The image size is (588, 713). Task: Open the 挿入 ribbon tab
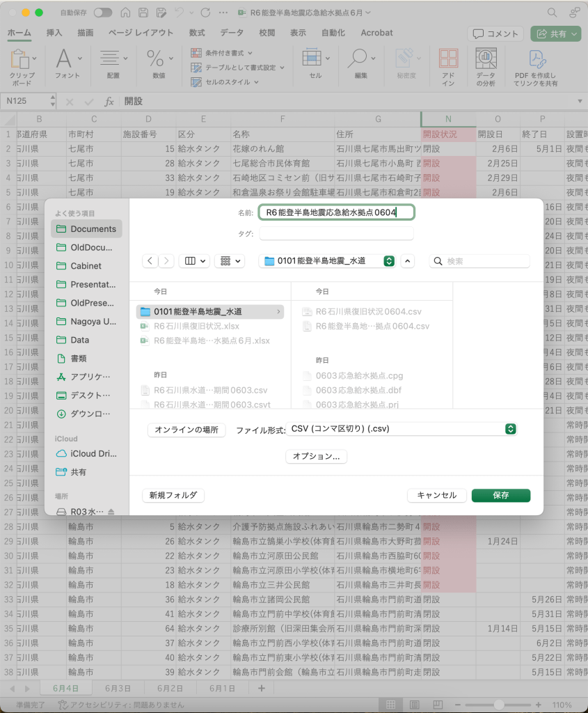pos(54,33)
